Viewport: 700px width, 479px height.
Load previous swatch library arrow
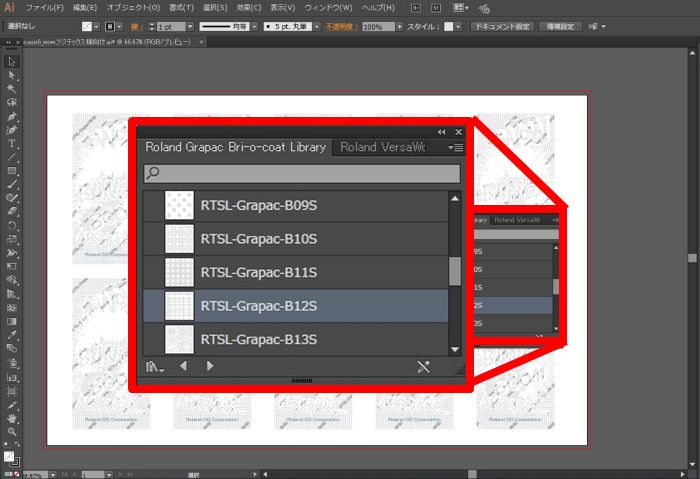[183, 366]
